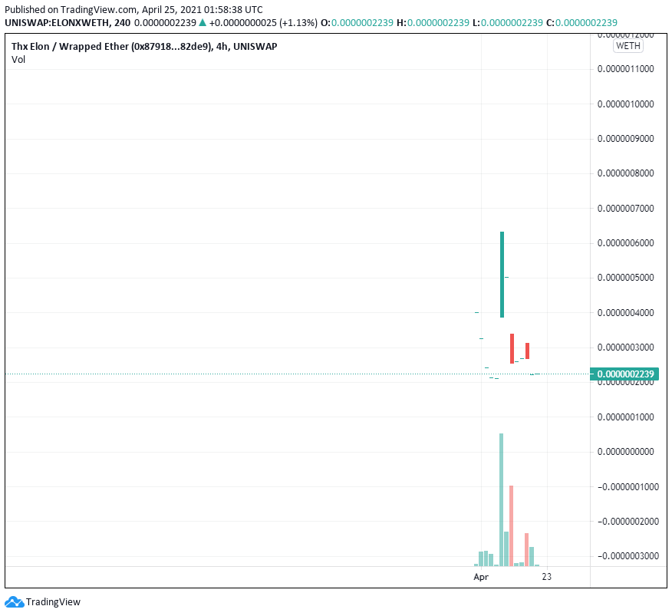The image size is (672, 616).
Task: Click the high value H:0.0000002239
Action: (x=433, y=23)
